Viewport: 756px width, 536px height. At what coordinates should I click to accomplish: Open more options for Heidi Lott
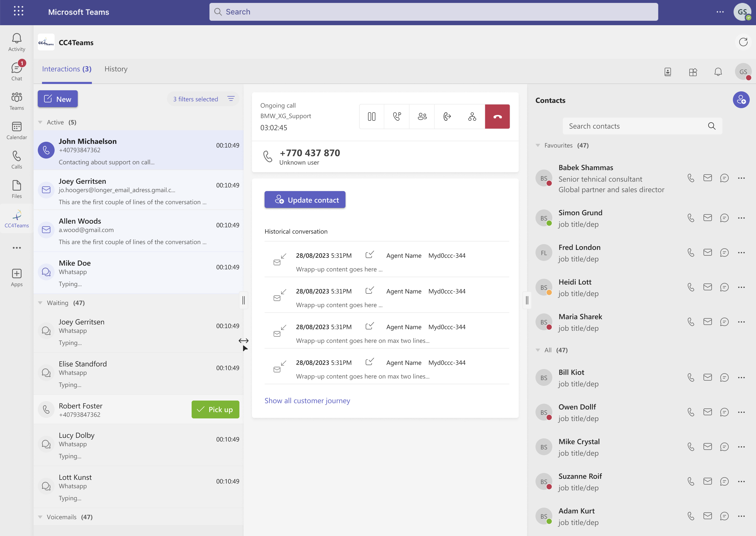pos(741,287)
